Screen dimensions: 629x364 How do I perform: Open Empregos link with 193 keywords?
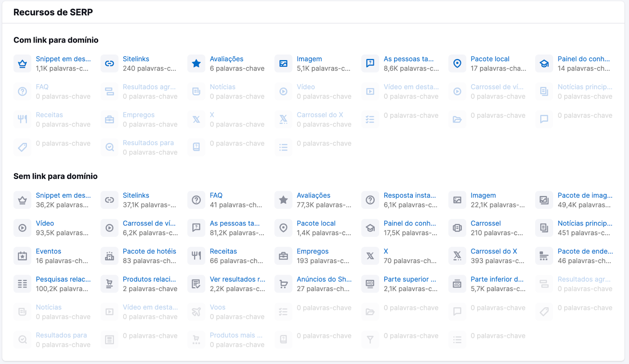pyautogui.click(x=313, y=251)
